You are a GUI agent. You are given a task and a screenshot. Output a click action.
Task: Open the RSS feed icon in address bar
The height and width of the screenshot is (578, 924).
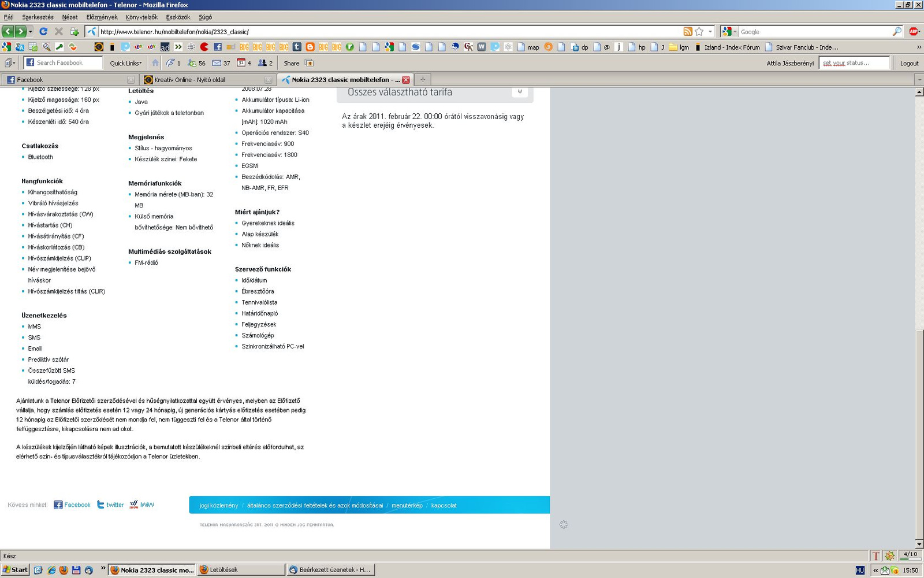688,32
